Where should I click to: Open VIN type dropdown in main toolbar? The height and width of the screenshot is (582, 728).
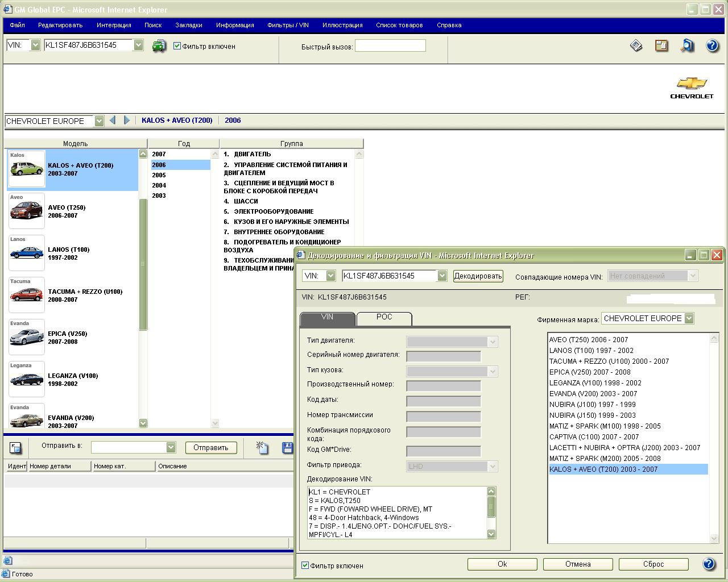(x=35, y=45)
